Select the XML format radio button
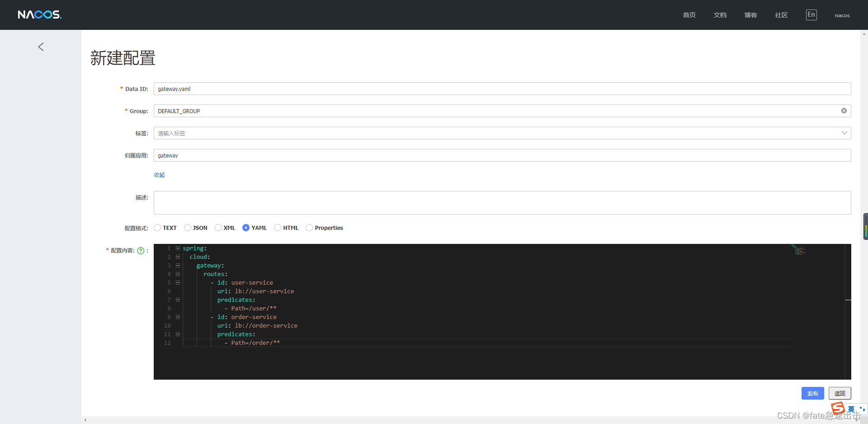 218,228
